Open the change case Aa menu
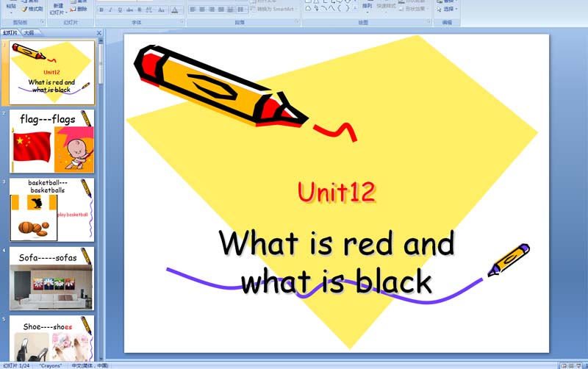 pos(161,10)
